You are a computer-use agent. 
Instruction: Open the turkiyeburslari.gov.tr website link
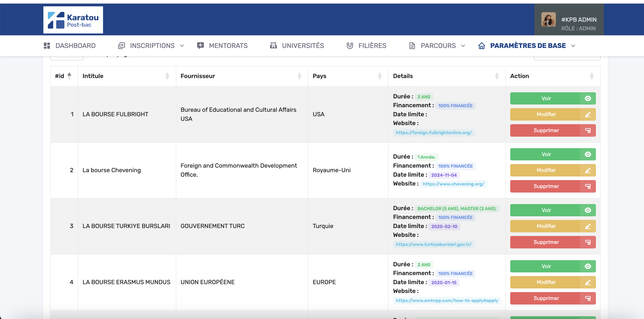point(434,244)
